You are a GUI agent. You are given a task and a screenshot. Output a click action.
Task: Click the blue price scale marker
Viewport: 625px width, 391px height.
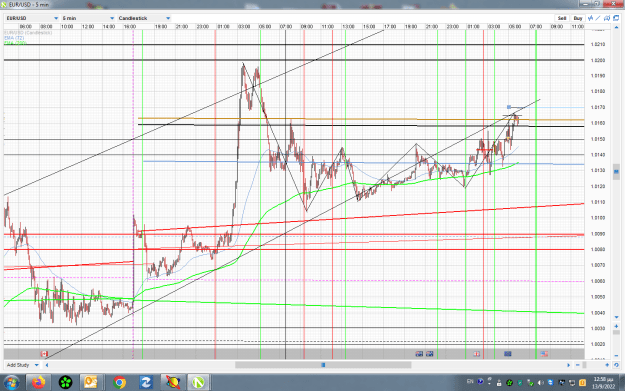(x=616, y=172)
